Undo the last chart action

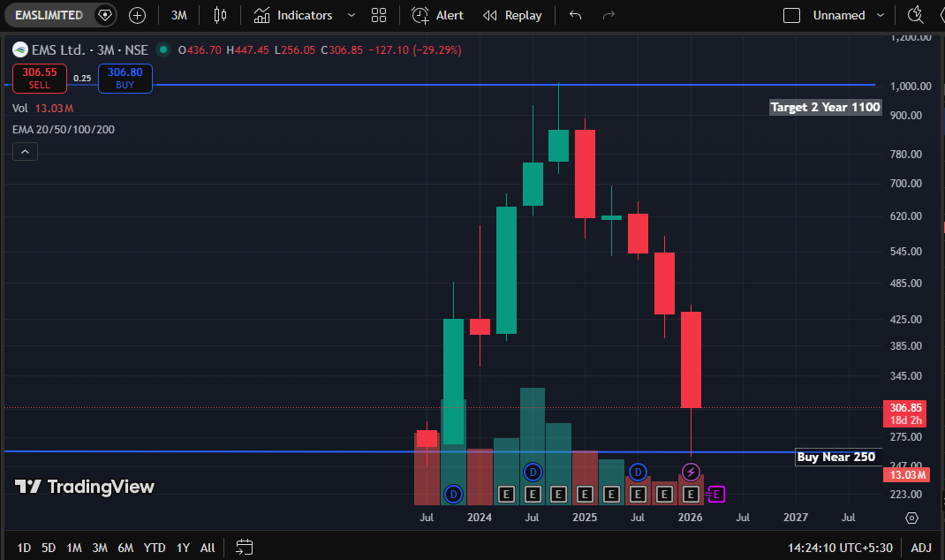[x=576, y=15]
